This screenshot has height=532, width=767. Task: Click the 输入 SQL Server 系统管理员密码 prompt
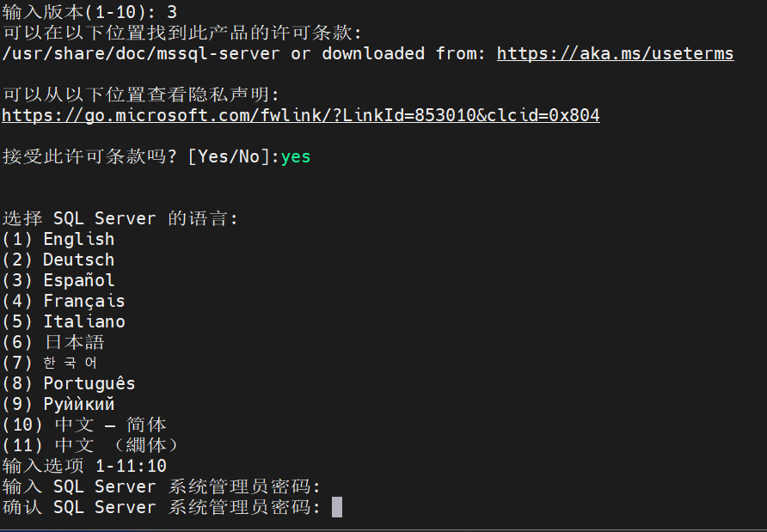[x=162, y=486]
